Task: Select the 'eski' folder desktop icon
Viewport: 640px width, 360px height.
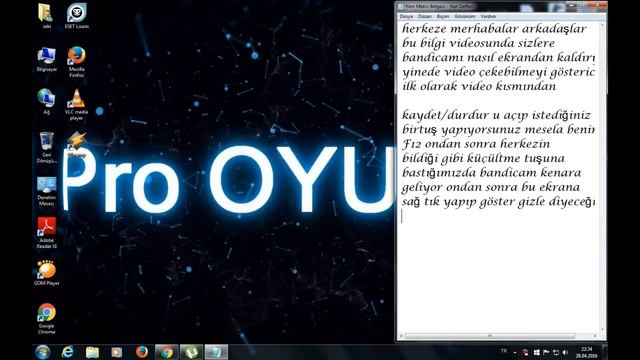Action: click(46, 16)
